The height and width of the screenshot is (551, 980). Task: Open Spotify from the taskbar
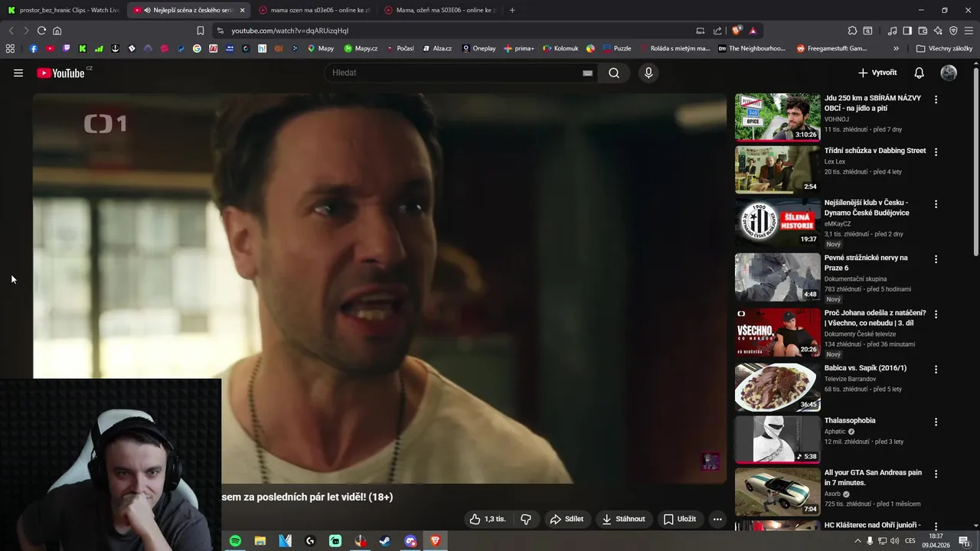(235, 541)
